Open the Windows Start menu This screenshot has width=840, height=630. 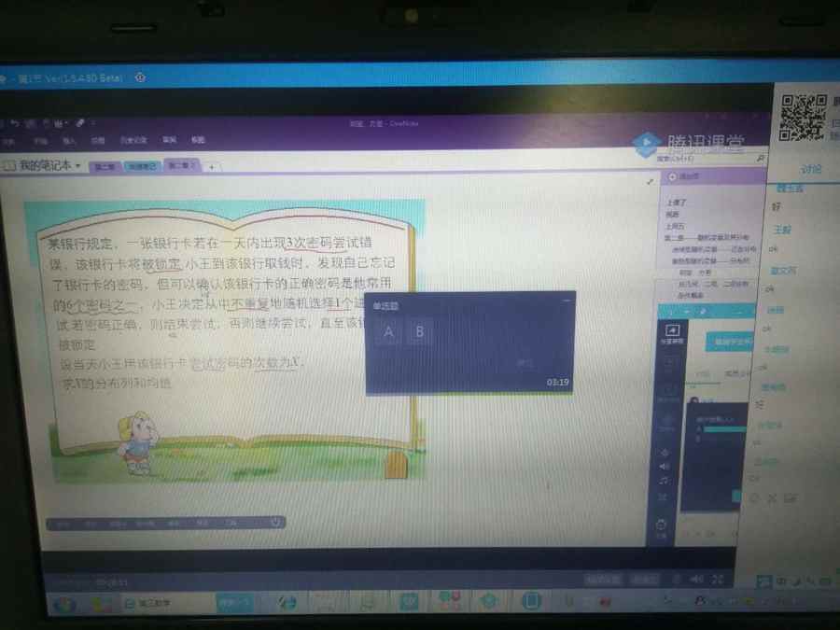coord(65,606)
